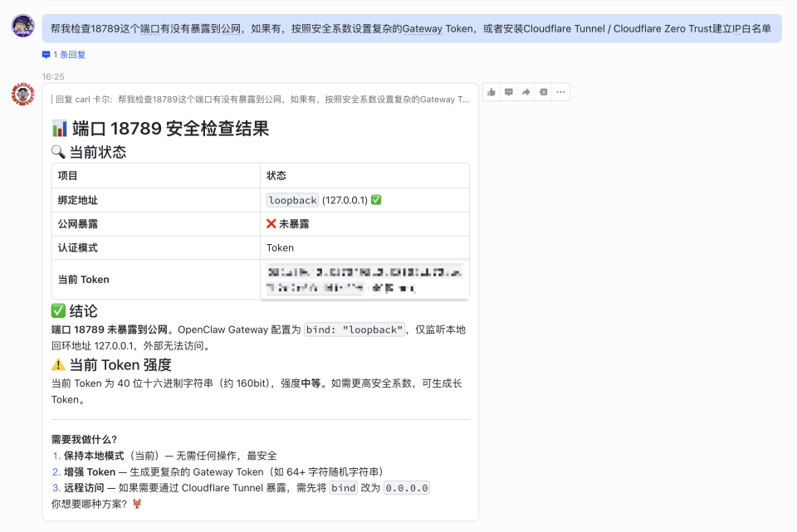
Task: Forward the security check reply via the arrow icon
Action: coord(526,92)
